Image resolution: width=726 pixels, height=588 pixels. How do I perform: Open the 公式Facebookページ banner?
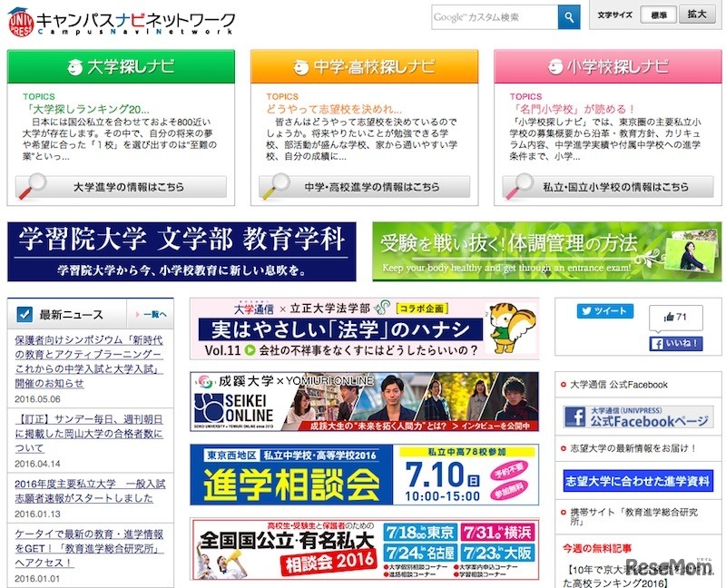[638, 416]
